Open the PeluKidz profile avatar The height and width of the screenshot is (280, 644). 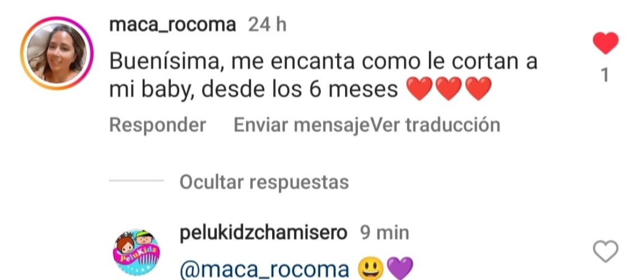click(136, 252)
